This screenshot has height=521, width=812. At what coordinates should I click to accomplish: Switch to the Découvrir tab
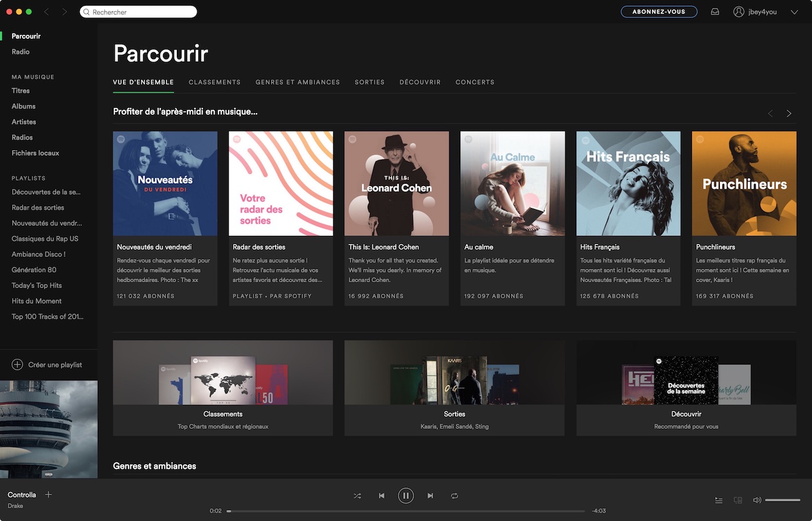click(420, 82)
